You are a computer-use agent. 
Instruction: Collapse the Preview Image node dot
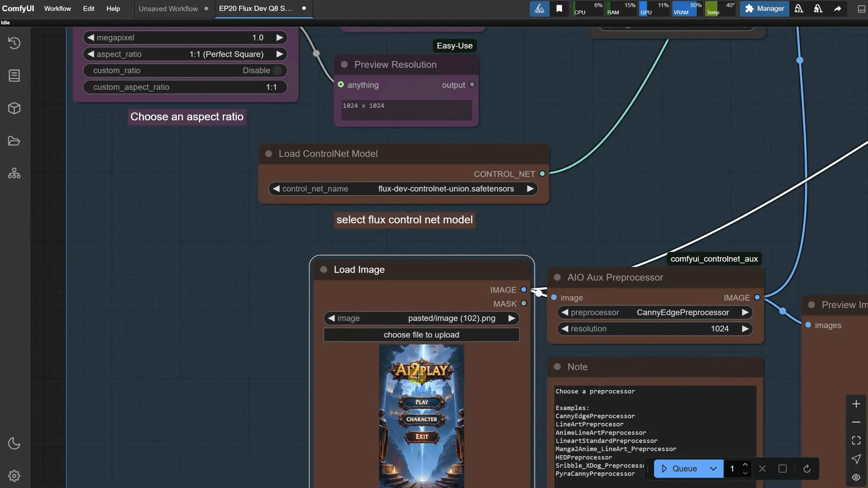pos(811,305)
